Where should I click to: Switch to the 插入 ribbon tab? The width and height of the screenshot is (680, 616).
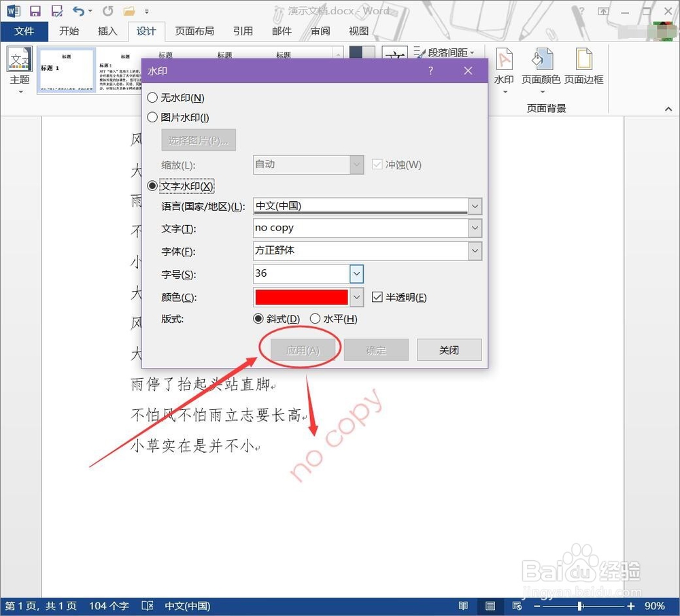click(x=107, y=31)
